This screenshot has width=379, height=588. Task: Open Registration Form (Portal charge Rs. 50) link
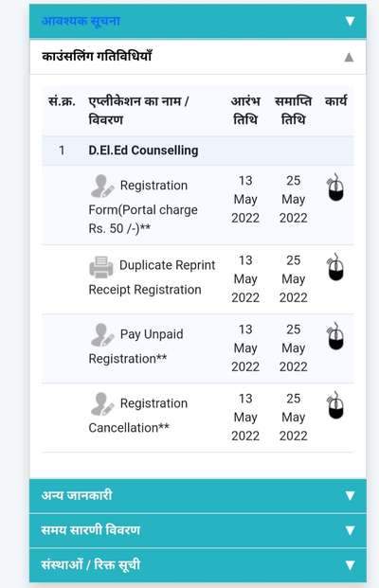coord(143,206)
